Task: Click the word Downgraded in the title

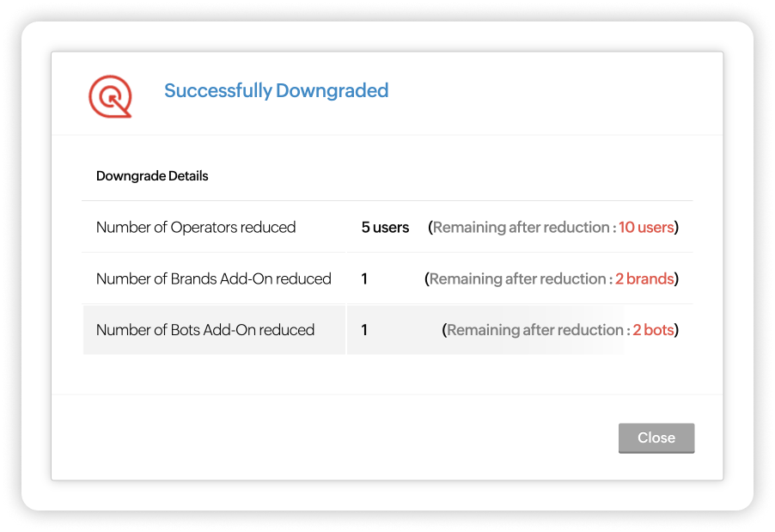Action: [x=333, y=90]
